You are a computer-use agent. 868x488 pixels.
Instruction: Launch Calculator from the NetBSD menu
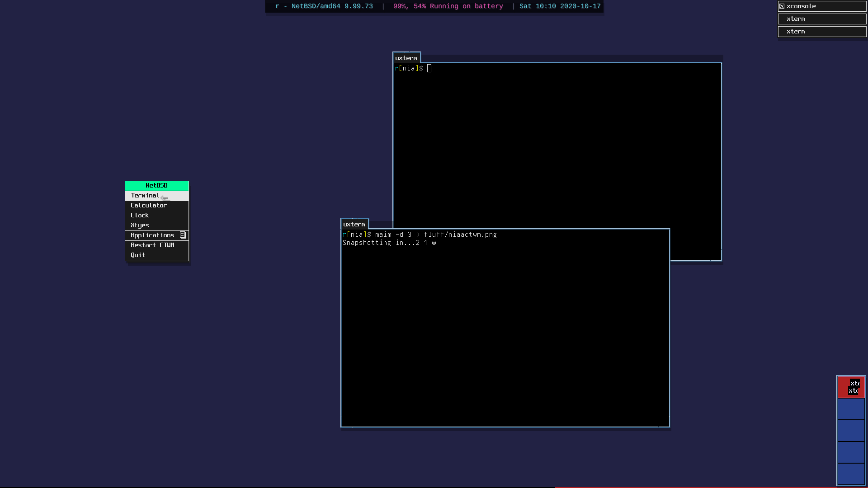149,206
